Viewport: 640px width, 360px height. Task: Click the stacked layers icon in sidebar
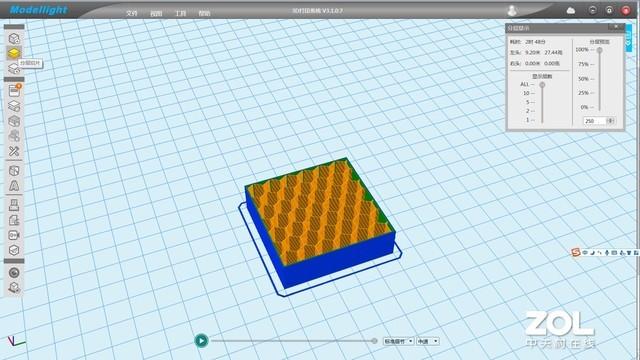tap(14, 106)
